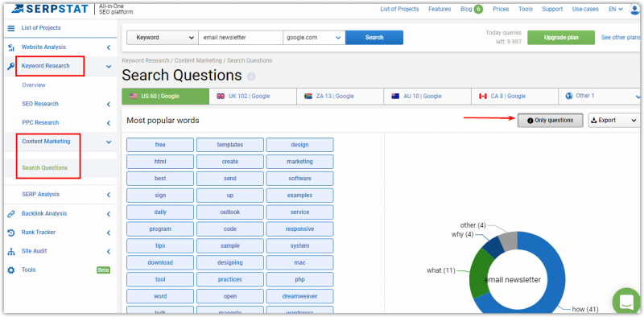The height and width of the screenshot is (317, 644).
Task: Click the Website Analysis chart icon
Action: coord(11,47)
